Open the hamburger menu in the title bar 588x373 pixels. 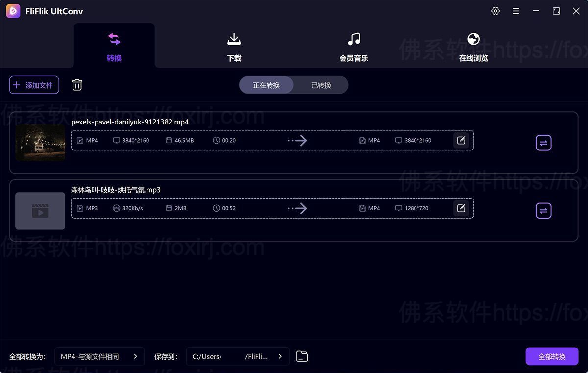515,10
